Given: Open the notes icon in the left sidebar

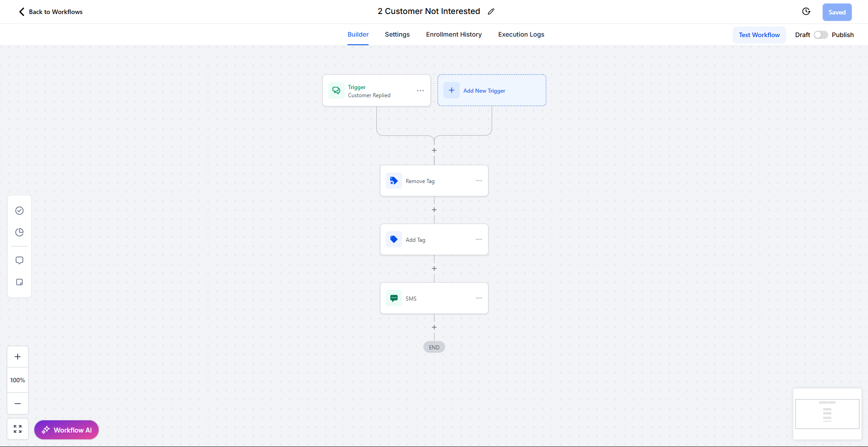Looking at the screenshot, I should tap(19, 282).
